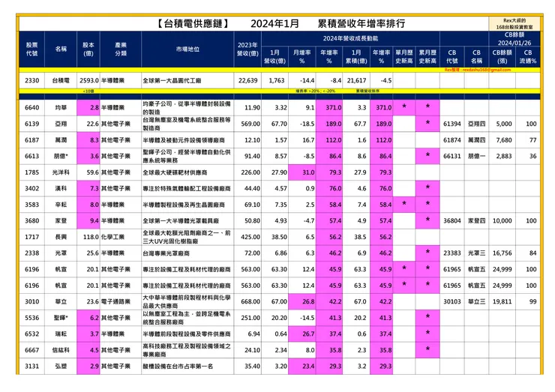This screenshot has height=392, width=555.
Task: Click stock code cell 3010
Action: click(x=31, y=301)
